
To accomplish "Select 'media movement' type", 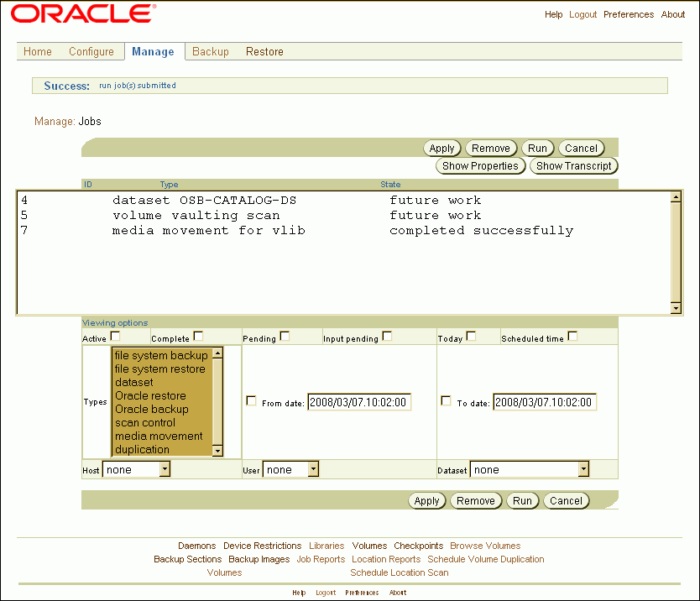I will pos(162,436).
